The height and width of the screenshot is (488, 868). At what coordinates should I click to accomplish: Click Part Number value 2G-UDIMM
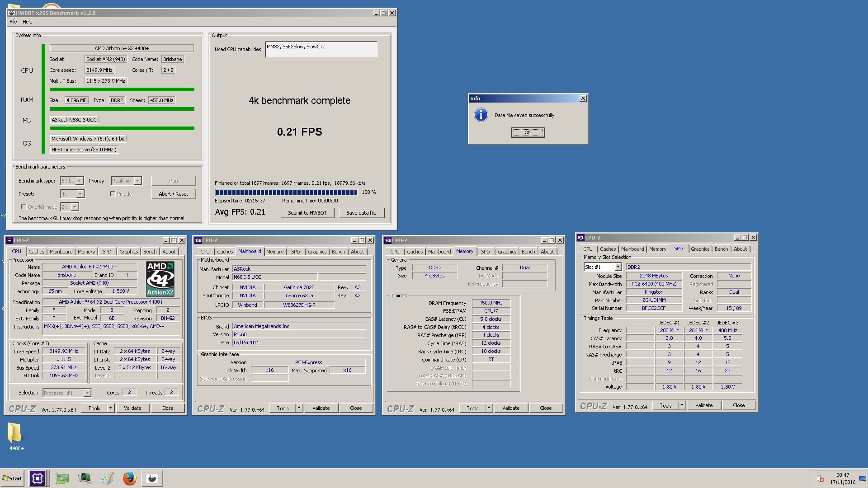pyautogui.click(x=654, y=300)
